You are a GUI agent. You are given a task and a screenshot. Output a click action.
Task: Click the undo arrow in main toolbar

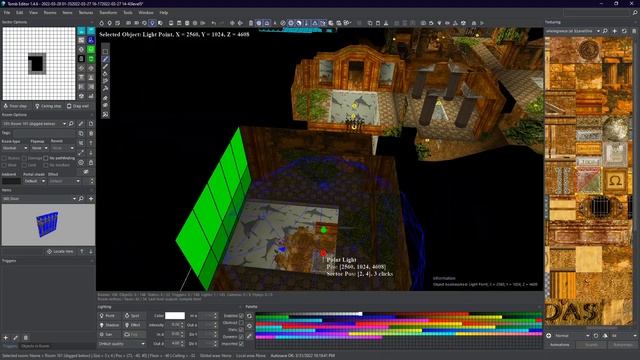coord(213,23)
